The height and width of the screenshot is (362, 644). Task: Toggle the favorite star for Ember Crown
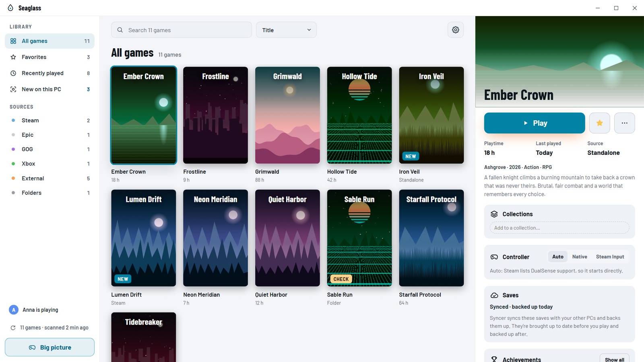600,123
